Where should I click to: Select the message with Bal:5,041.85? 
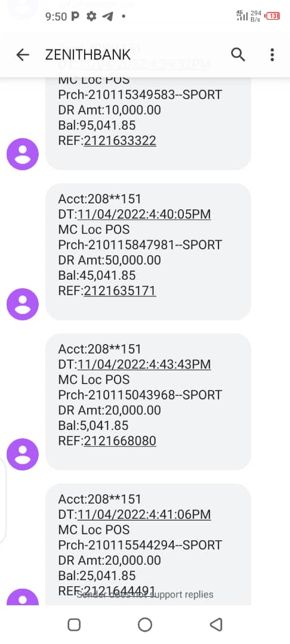149,402
